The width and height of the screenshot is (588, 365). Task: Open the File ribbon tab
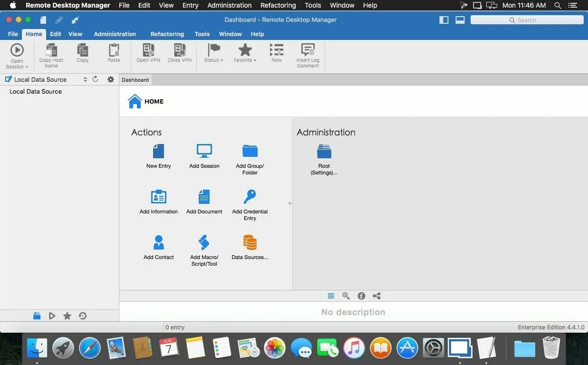pos(13,34)
